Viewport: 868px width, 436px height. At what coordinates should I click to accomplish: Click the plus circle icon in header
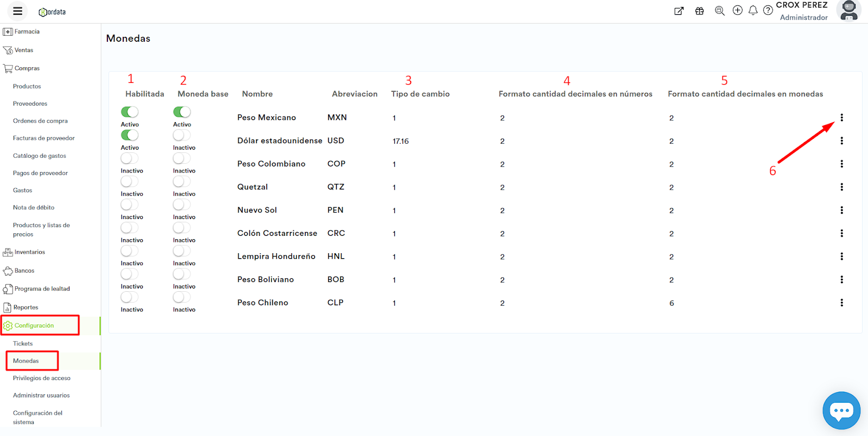(737, 10)
